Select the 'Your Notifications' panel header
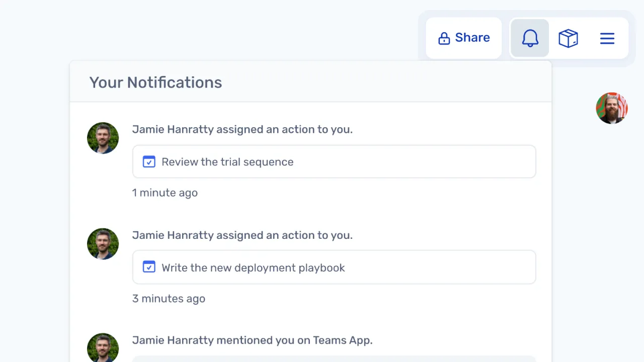This screenshot has height=362, width=644. [x=155, y=82]
